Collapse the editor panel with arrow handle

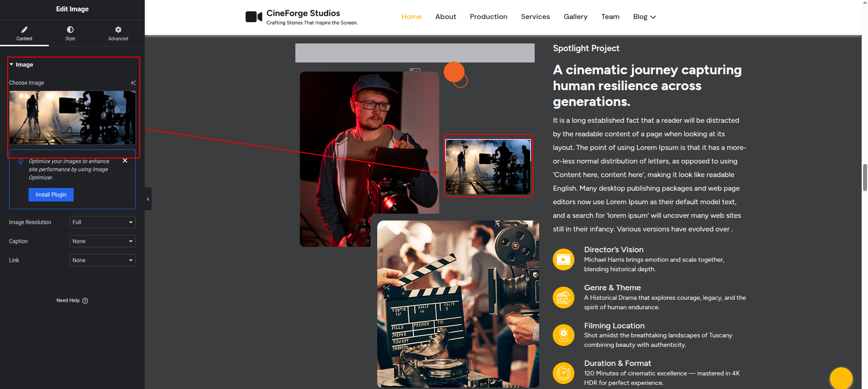[x=148, y=199]
